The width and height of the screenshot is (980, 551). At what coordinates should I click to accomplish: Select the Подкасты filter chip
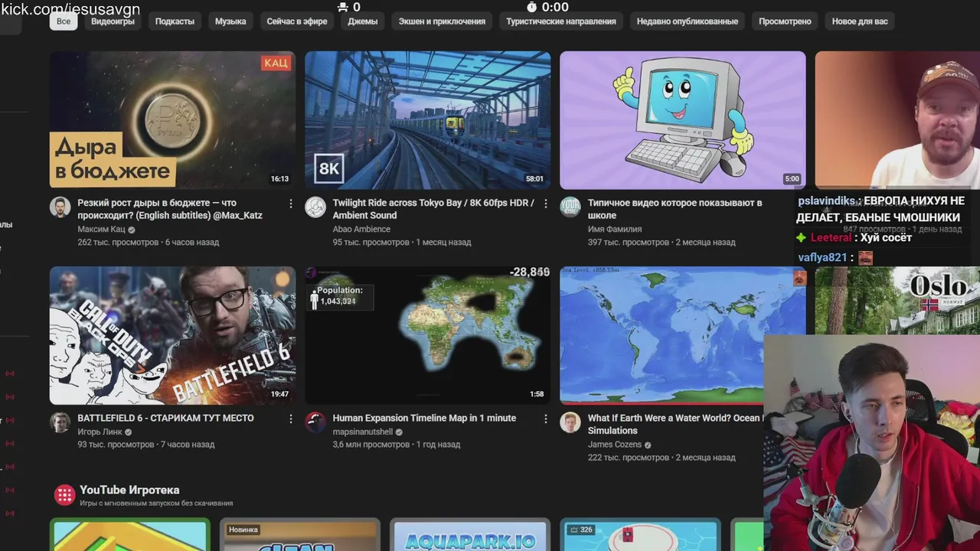(x=175, y=21)
